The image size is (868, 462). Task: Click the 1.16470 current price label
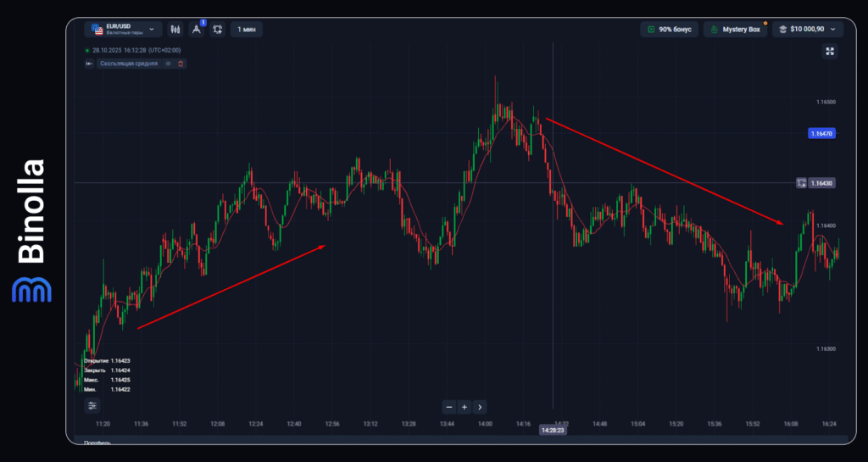(x=821, y=133)
